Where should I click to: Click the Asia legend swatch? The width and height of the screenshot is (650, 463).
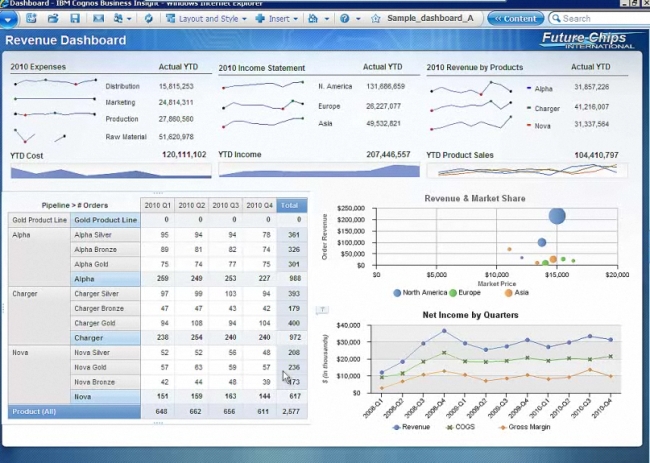pos(508,293)
